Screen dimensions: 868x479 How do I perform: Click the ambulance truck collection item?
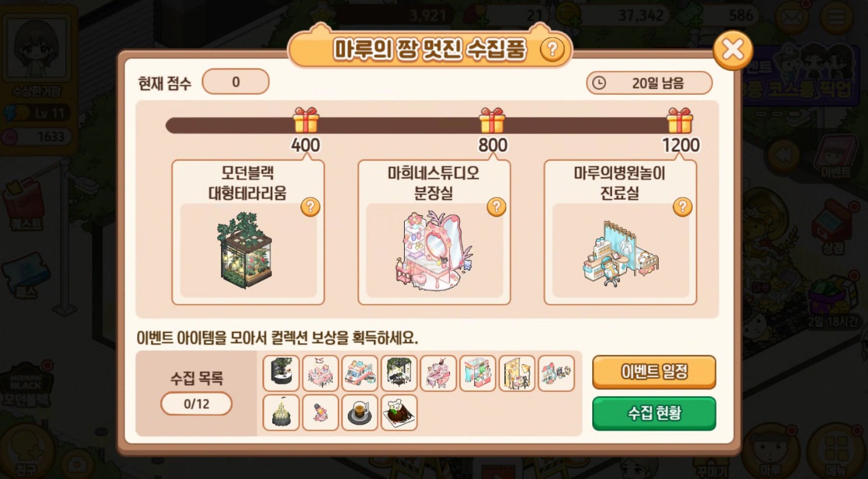click(360, 373)
